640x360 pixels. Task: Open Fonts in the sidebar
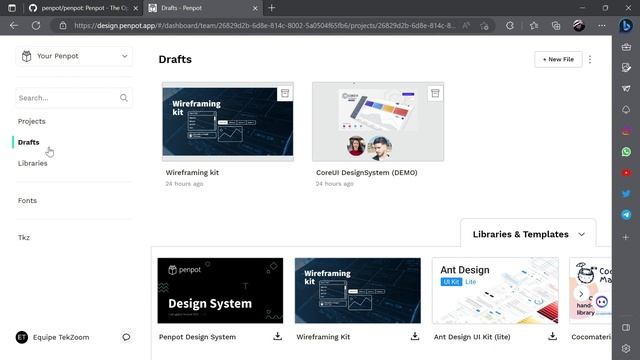tap(27, 200)
